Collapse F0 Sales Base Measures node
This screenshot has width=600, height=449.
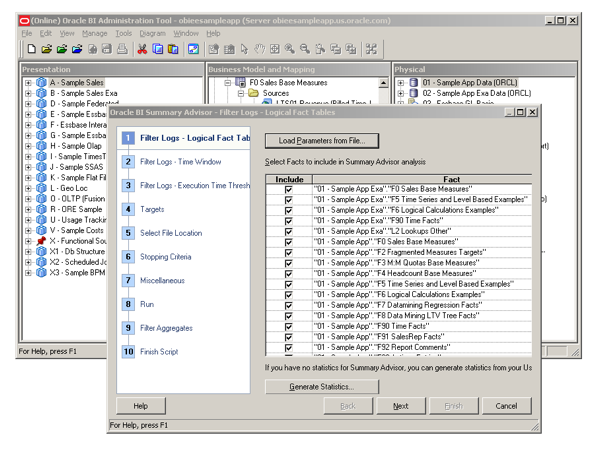click(x=228, y=82)
